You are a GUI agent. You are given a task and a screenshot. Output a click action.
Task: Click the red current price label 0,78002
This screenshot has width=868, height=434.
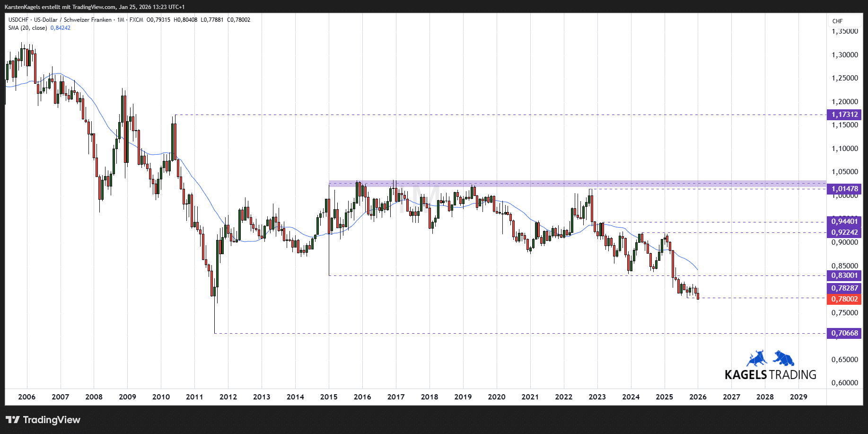(x=844, y=299)
